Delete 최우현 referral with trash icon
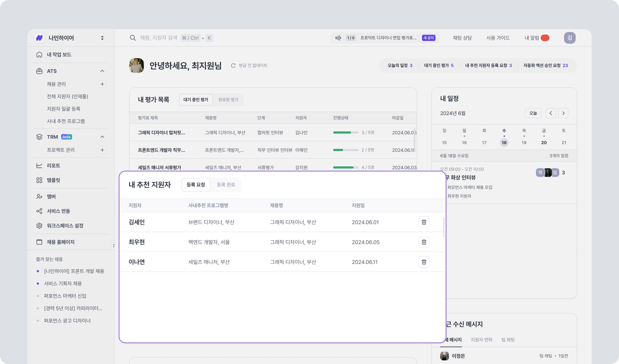619x364 pixels. [424, 242]
